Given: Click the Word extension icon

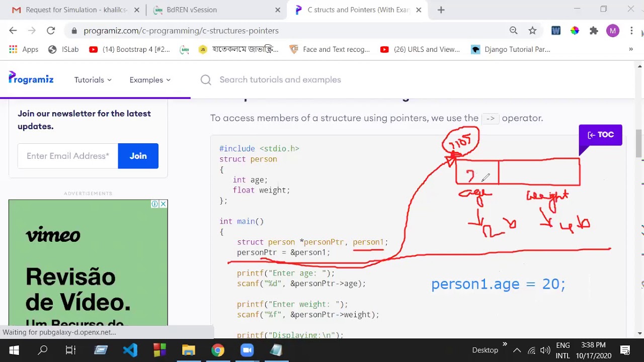Looking at the screenshot, I should (x=556, y=31).
